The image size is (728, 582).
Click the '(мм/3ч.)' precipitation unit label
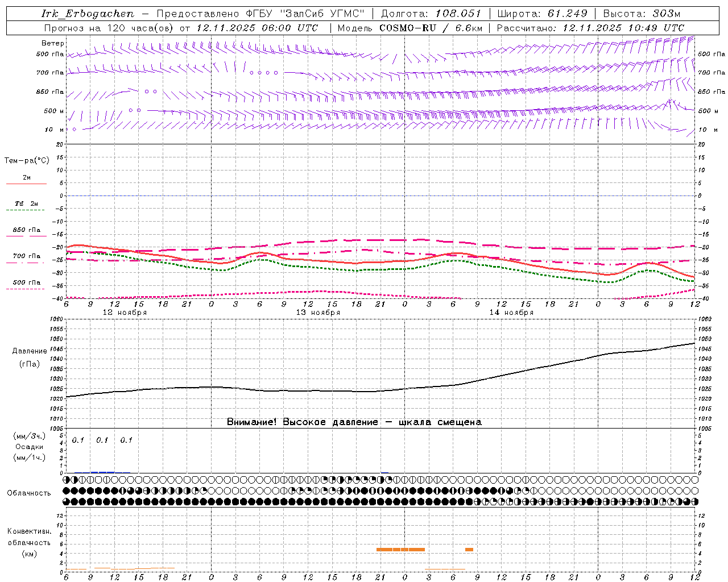coord(30,436)
